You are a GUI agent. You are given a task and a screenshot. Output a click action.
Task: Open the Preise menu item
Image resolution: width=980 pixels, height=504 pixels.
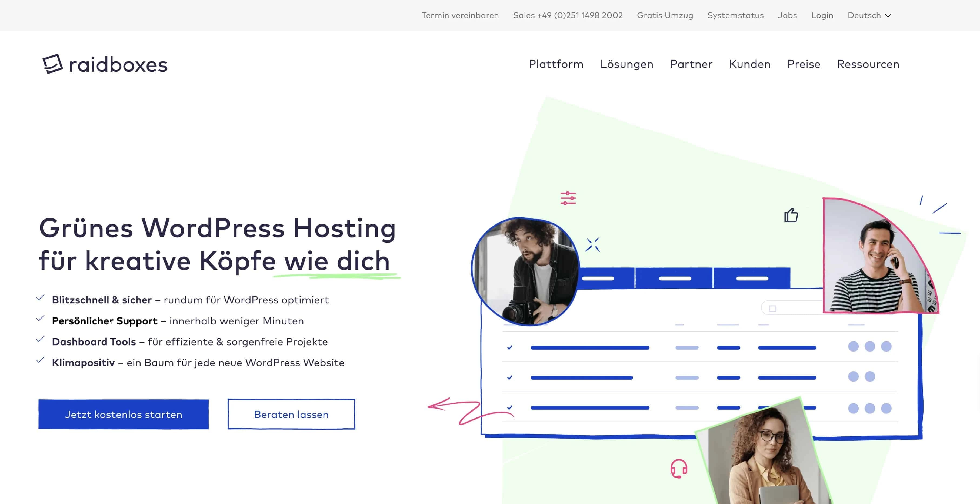click(x=804, y=64)
